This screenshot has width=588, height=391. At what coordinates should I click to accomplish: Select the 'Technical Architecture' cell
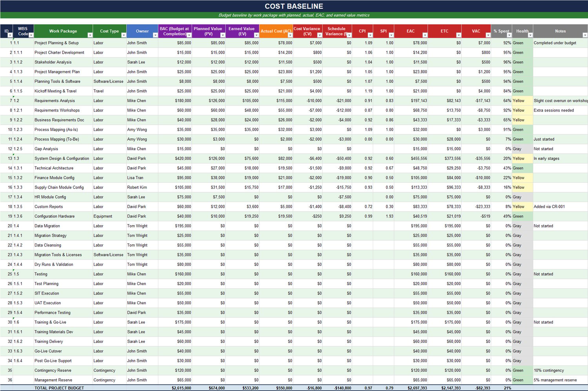point(63,168)
